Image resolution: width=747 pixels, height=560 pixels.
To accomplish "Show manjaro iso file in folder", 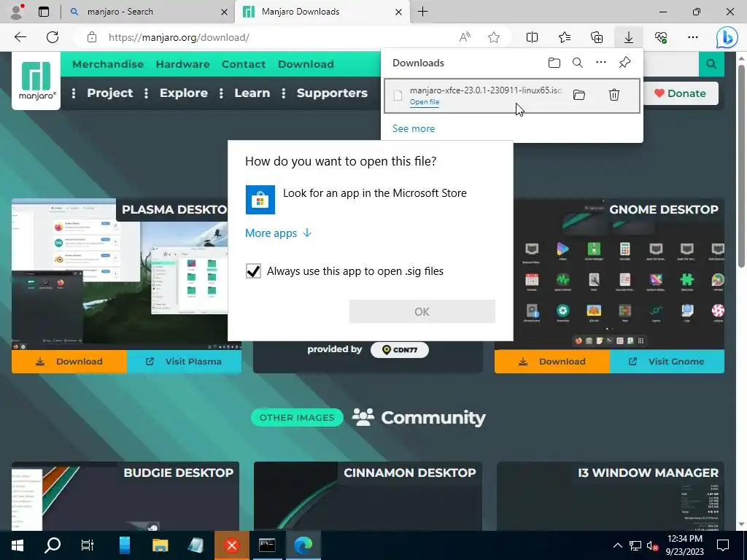I will (x=578, y=95).
